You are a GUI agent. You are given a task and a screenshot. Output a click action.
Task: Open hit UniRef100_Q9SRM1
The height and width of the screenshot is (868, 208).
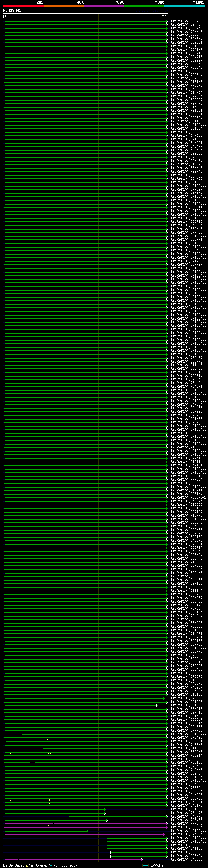[x=187, y=28]
